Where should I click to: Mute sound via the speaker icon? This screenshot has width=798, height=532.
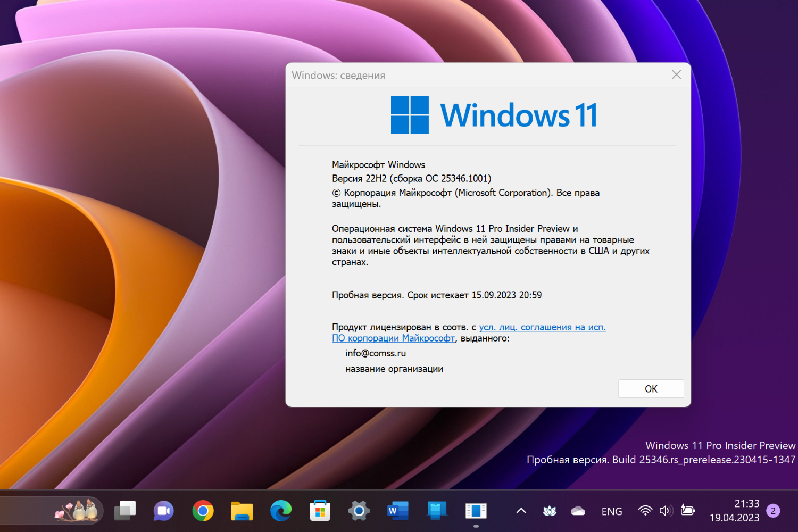[666, 511]
